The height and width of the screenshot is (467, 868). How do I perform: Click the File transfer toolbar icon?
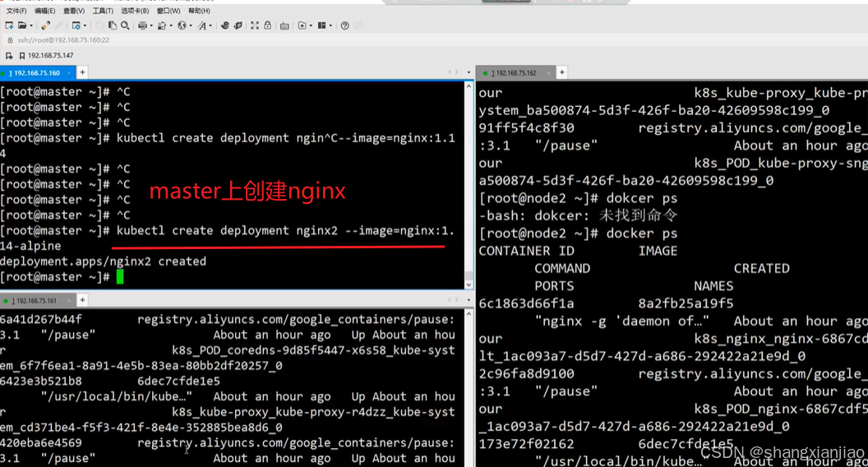coord(162,25)
